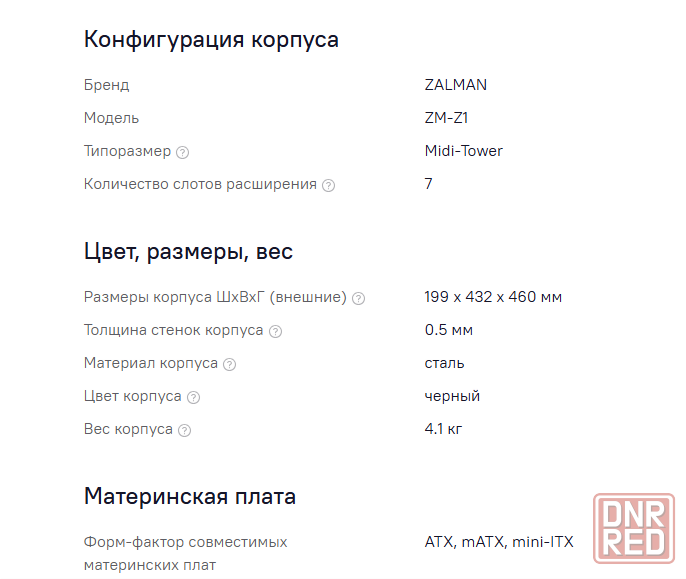Viewport: 686px width, 579px height.
Task: Open help tooltip icon for Цвет корпуса
Action: click(193, 397)
